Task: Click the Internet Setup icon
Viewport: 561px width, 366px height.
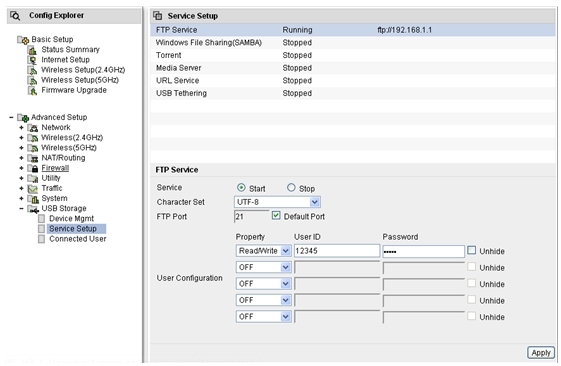Action: tap(33, 60)
